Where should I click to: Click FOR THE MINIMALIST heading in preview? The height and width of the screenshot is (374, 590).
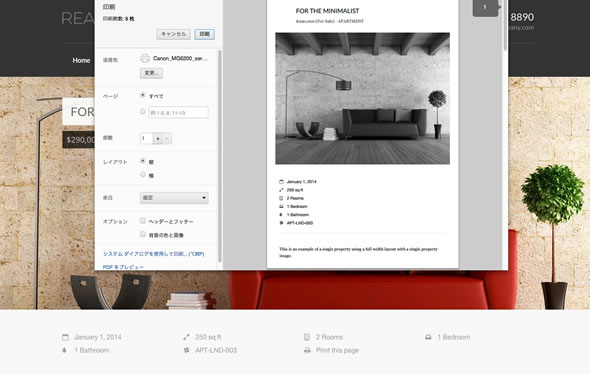click(x=327, y=11)
